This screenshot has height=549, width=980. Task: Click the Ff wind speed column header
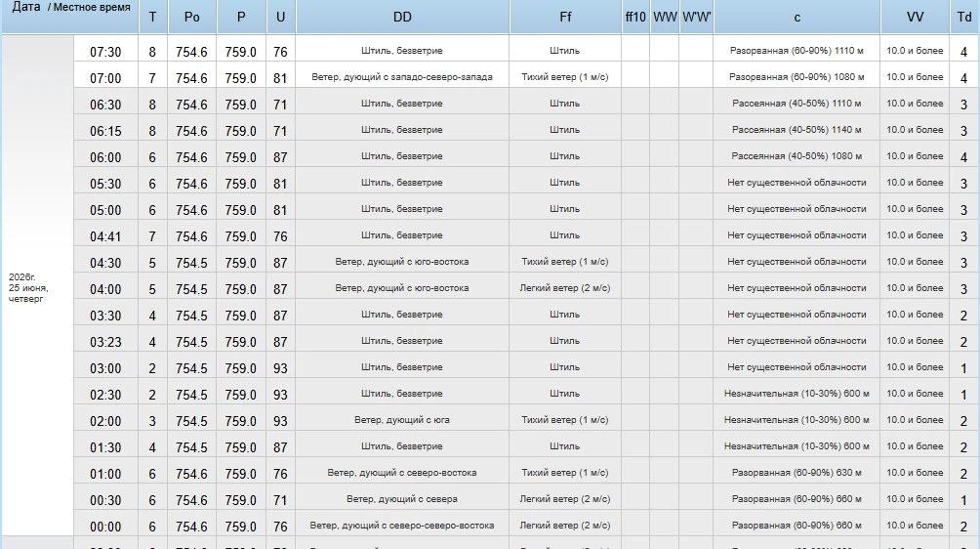[565, 17]
